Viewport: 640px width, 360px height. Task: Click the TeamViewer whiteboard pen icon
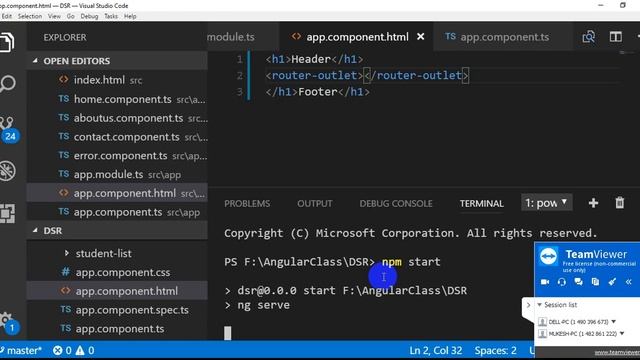[x=612, y=282]
